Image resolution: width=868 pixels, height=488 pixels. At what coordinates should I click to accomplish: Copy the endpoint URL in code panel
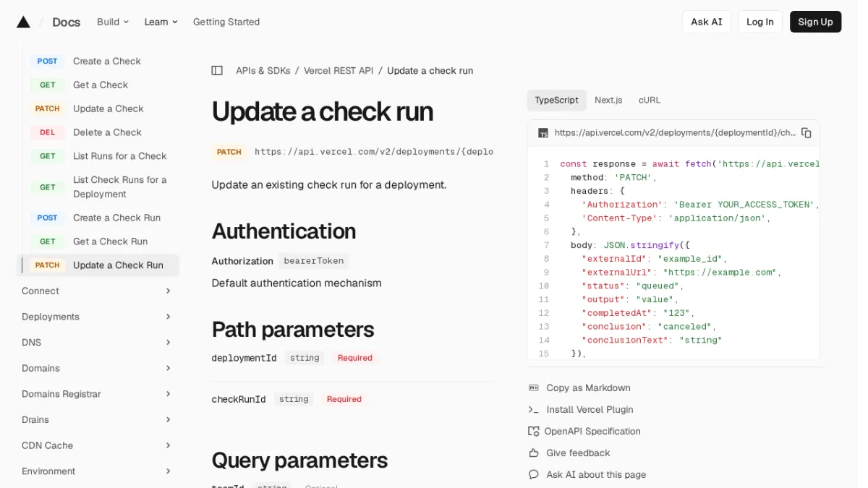point(807,133)
